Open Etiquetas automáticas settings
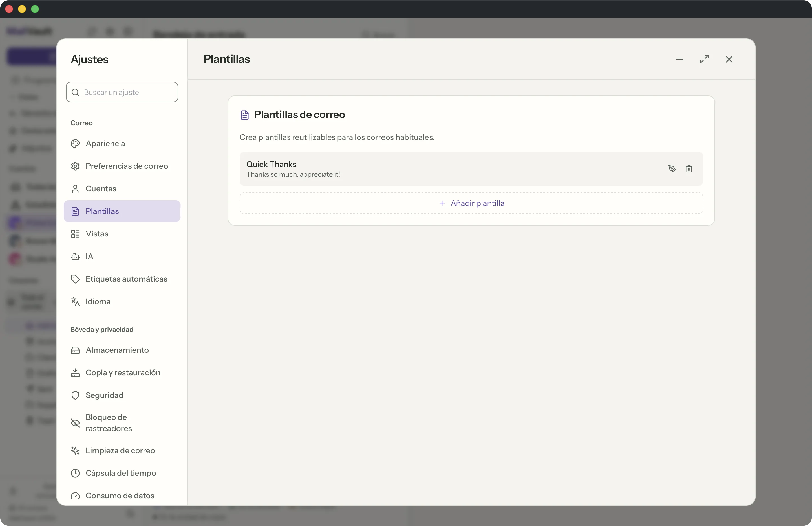 (x=122, y=279)
